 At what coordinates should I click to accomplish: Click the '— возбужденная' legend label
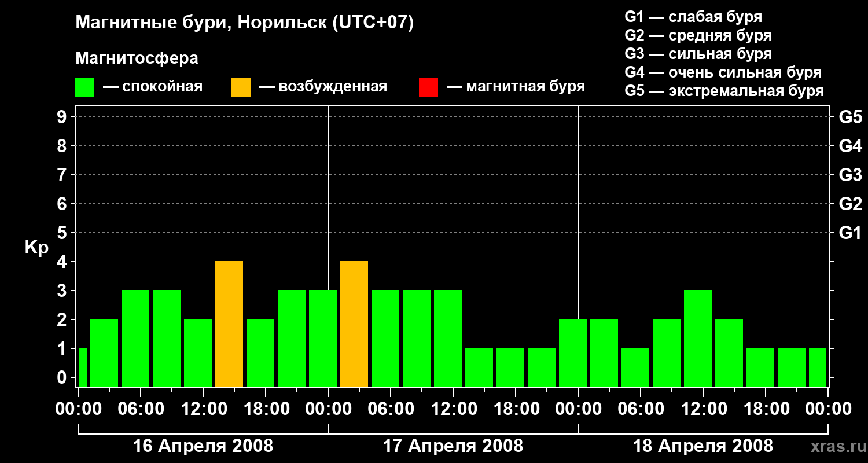tap(323, 87)
